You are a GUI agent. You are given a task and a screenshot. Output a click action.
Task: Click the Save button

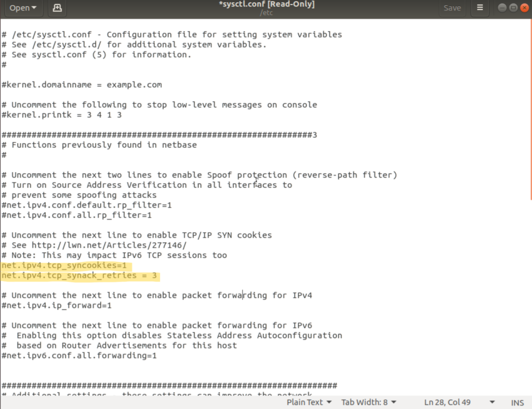tap(452, 8)
